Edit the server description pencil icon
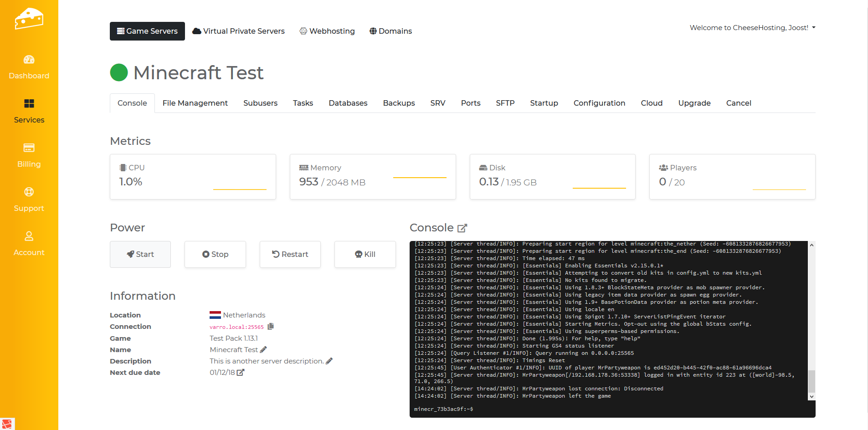This screenshot has height=430, width=868. (329, 361)
